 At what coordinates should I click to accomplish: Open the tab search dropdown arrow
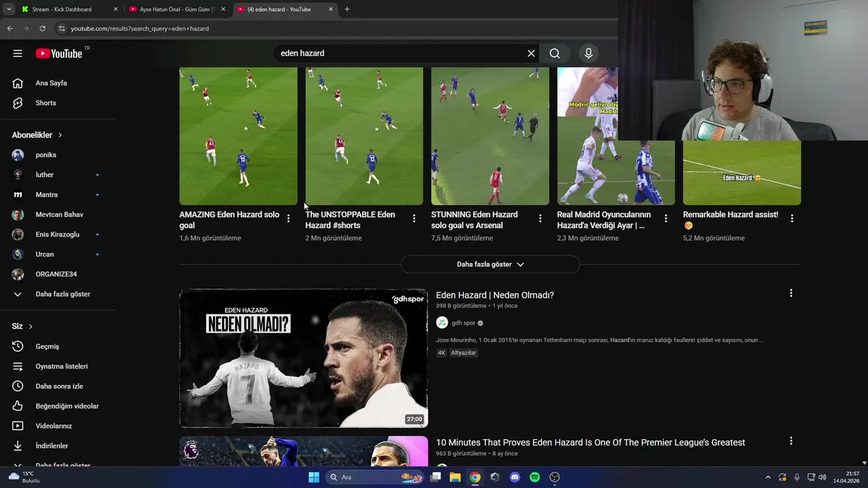click(x=8, y=9)
